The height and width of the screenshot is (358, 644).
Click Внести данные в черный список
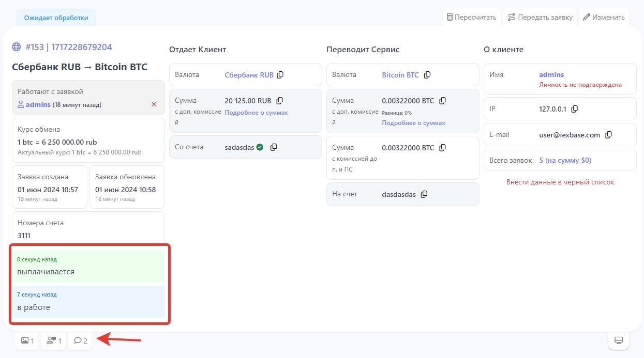coord(560,182)
